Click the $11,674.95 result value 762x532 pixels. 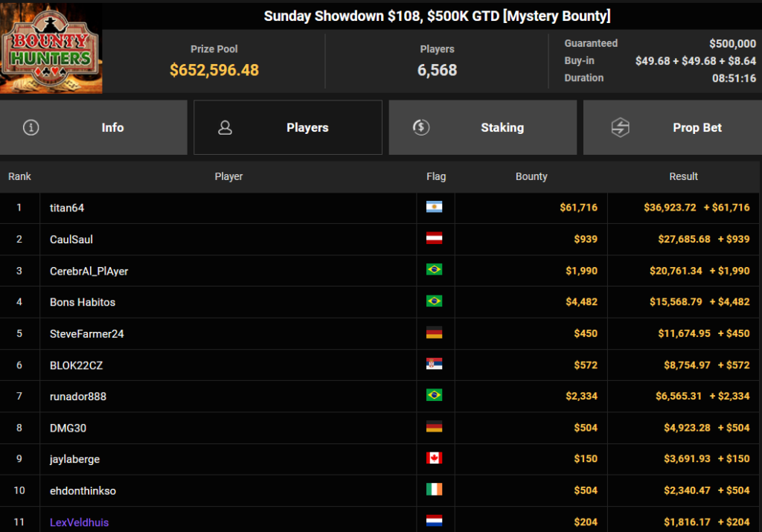[684, 333]
